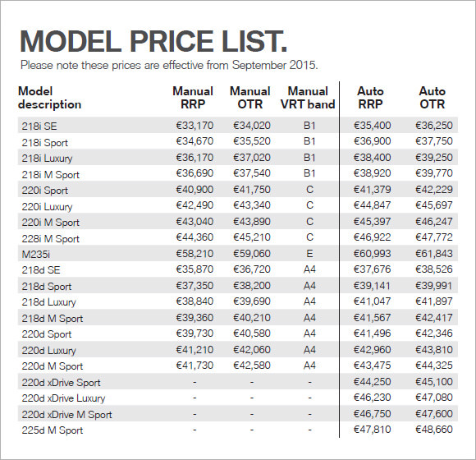Click the €48,660 auto OTR price
Screen dimensions: 476x460
coord(434,430)
